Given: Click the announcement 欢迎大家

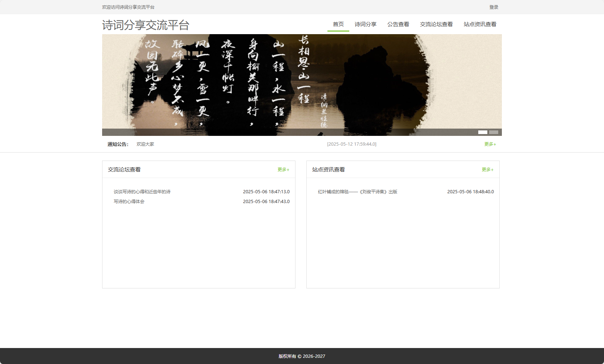Looking at the screenshot, I should 145,144.
